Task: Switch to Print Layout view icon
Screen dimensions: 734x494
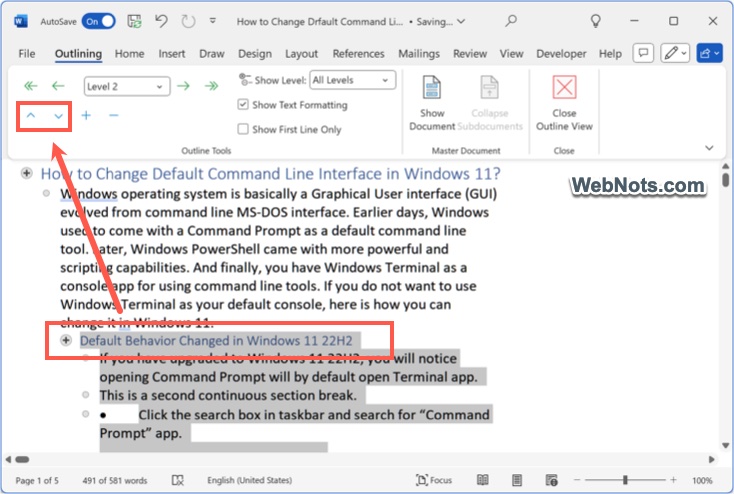Action: coord(517,480)
